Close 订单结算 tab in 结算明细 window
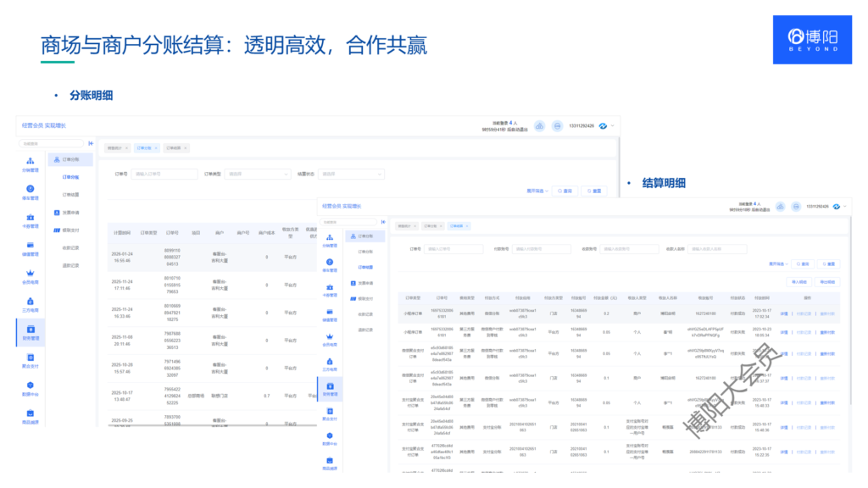Screen dimensions: 868x488 (467, 226)
